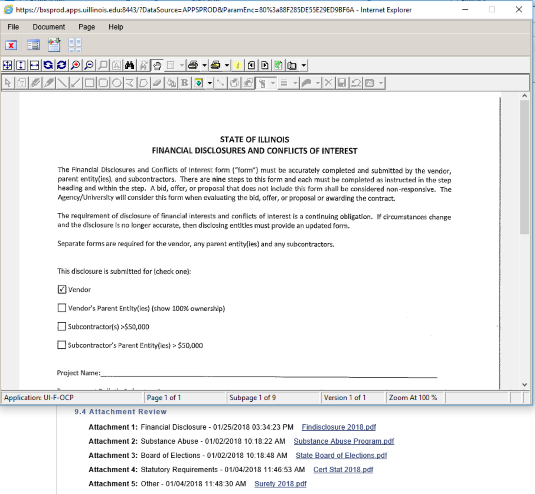Uncheck the Vendor checkbox
Viewport: 535px width, 494px height.
coord(62,290)
